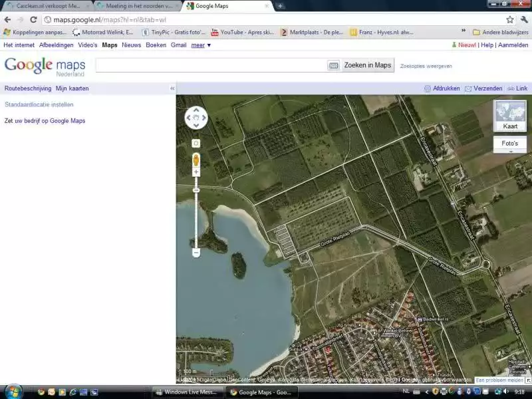Screen dimensions: 532x399
Task: Click Zet uw bedrijf op Google Maps
Action: tap(45, 121)
